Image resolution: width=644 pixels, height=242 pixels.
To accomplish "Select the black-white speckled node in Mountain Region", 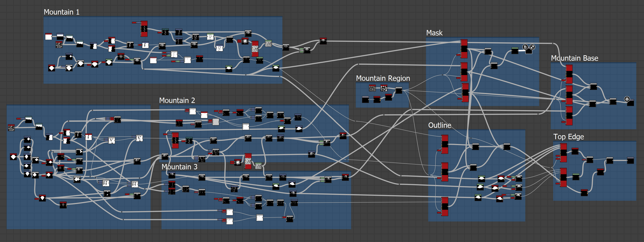I will [384, 88].
